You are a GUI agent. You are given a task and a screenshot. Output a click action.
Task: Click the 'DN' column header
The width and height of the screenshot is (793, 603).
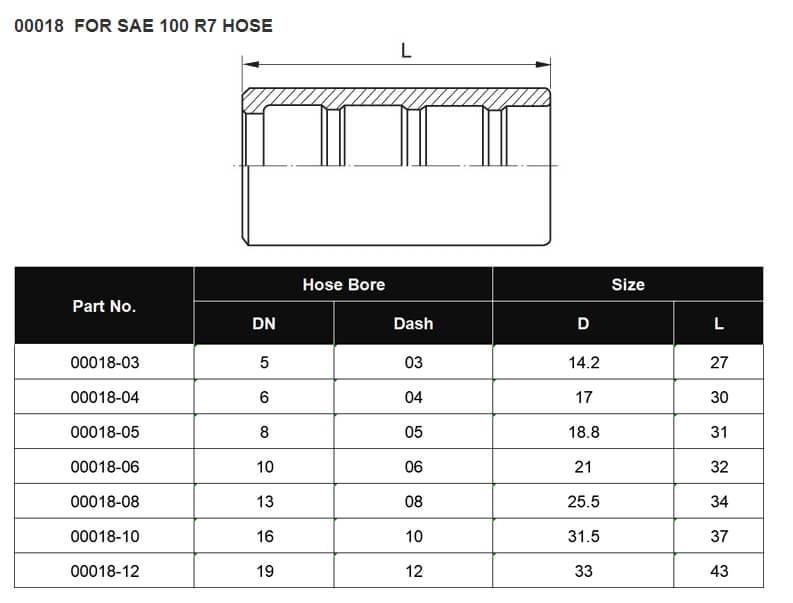click(x=264, y=324)
